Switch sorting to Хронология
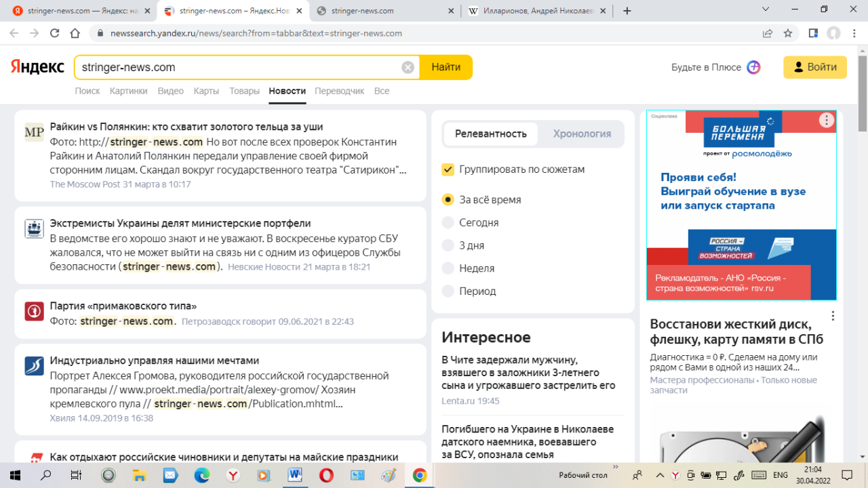The image size is (868, 488). (x=582, y=134)
